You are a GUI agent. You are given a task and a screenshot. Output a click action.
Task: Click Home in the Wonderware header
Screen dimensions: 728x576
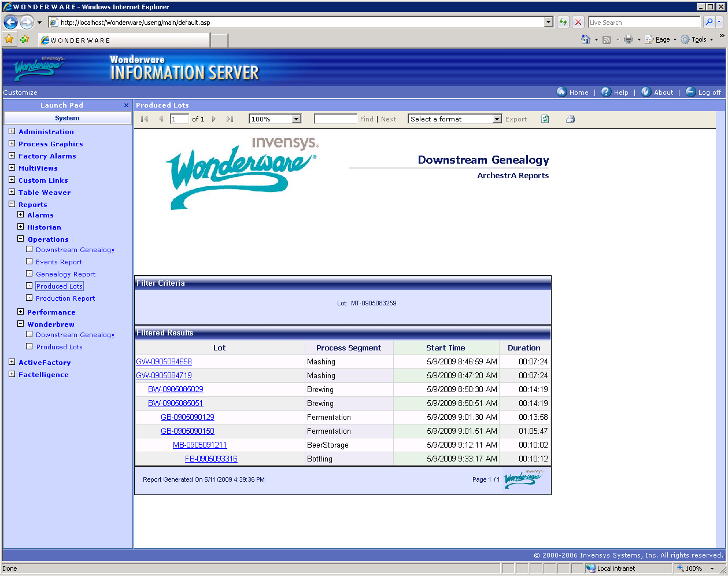click(x=572, y=92)
